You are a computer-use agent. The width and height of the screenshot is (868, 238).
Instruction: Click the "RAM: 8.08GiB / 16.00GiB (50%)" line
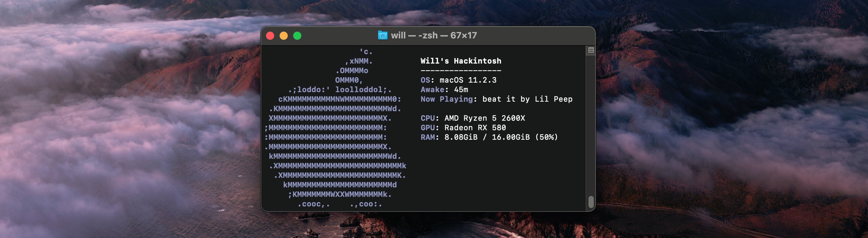pos(489,137)
